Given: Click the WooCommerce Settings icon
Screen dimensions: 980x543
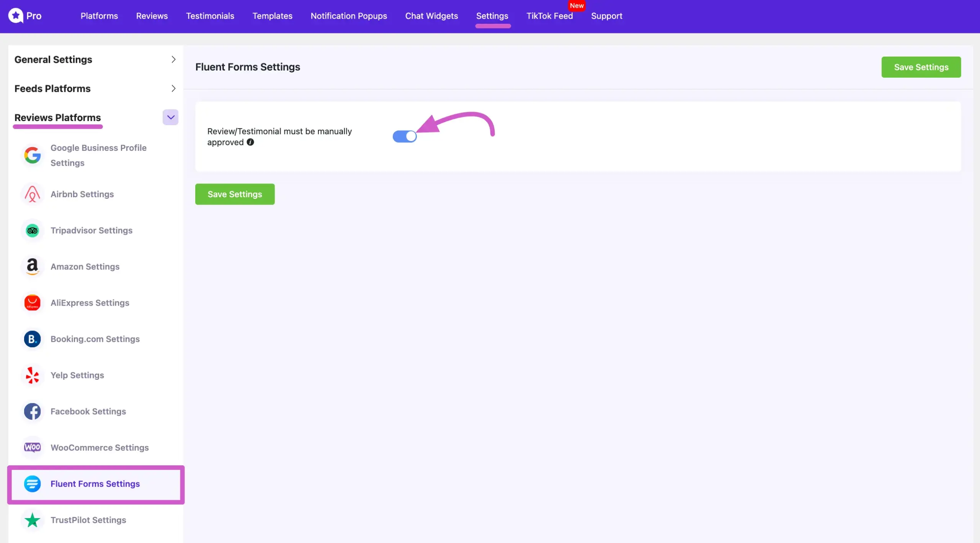Looking at the screenshot, I should (x=32, y=447).
